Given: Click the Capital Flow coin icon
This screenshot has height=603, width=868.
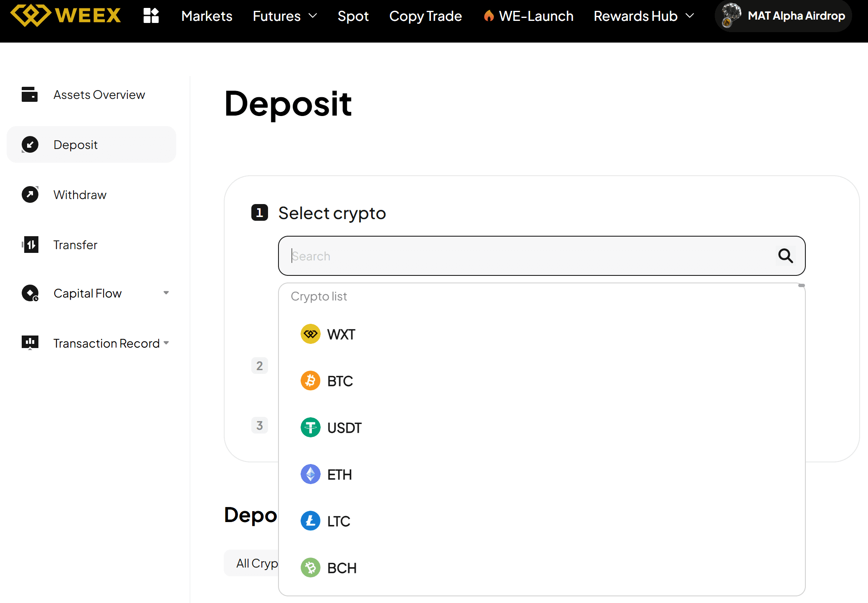Looking at the screenshot, I should tap(30, 293).
